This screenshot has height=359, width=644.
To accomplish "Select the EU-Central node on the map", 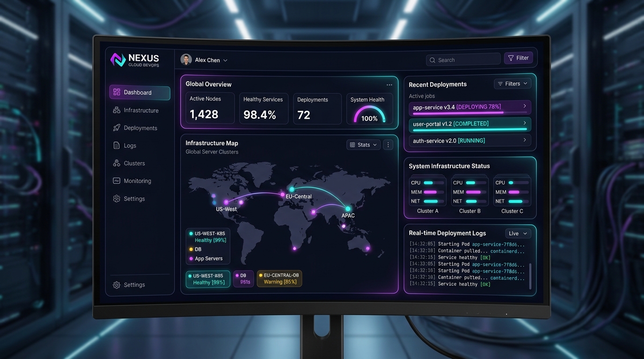I will pyautogui.click(x=292, y=189).
